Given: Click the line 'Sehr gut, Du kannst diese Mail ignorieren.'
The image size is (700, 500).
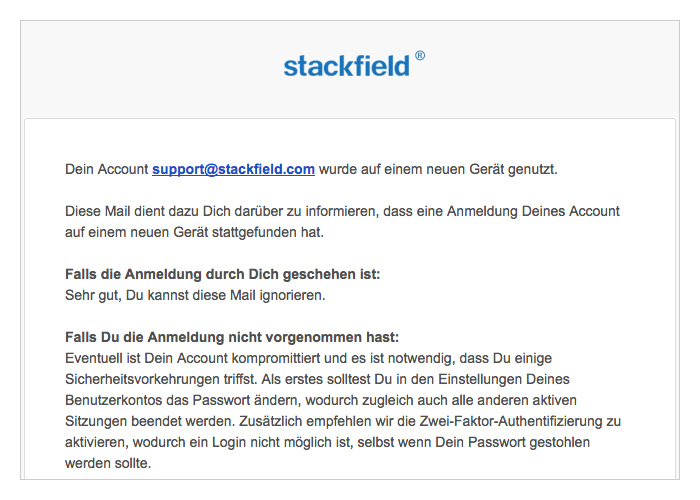Looking at the screenshot, I should [195, 295].
